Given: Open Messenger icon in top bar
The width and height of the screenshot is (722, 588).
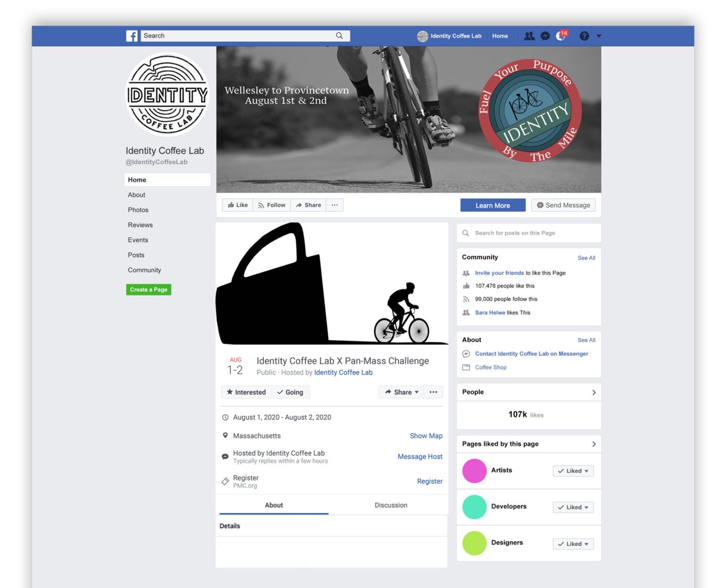Looking at the screenshot, I should click(545, 36).
